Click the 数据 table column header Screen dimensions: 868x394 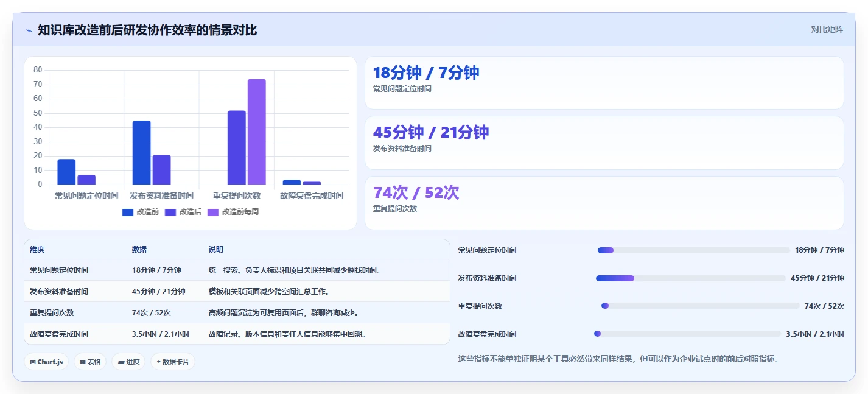tap(139, 250)
